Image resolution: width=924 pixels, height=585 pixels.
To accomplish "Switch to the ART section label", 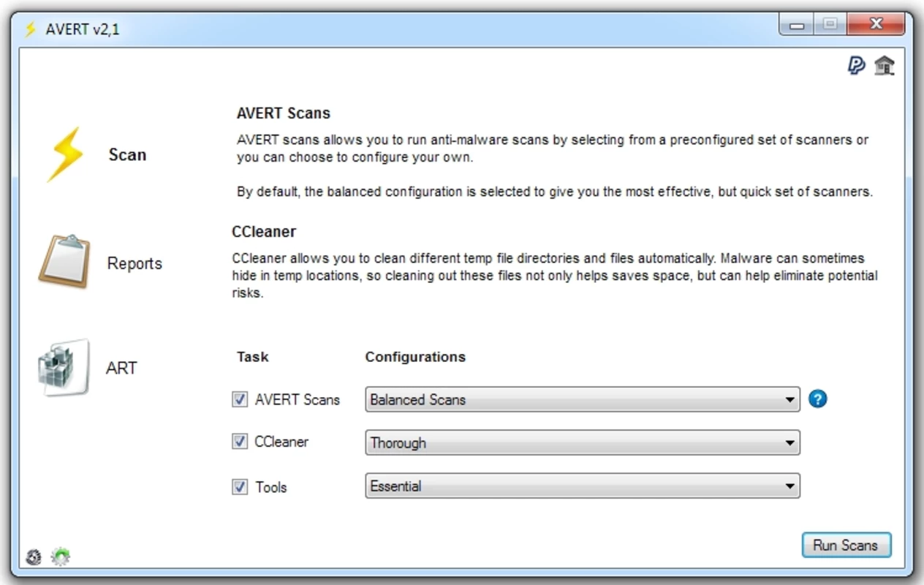I will click(x=121, y=368).
